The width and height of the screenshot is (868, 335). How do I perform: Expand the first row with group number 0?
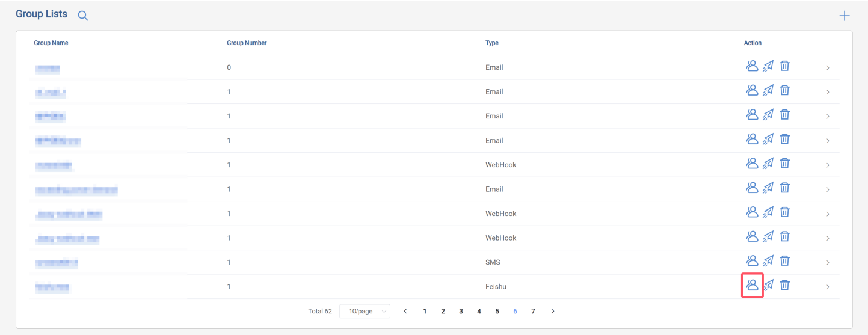coord(828,68)
